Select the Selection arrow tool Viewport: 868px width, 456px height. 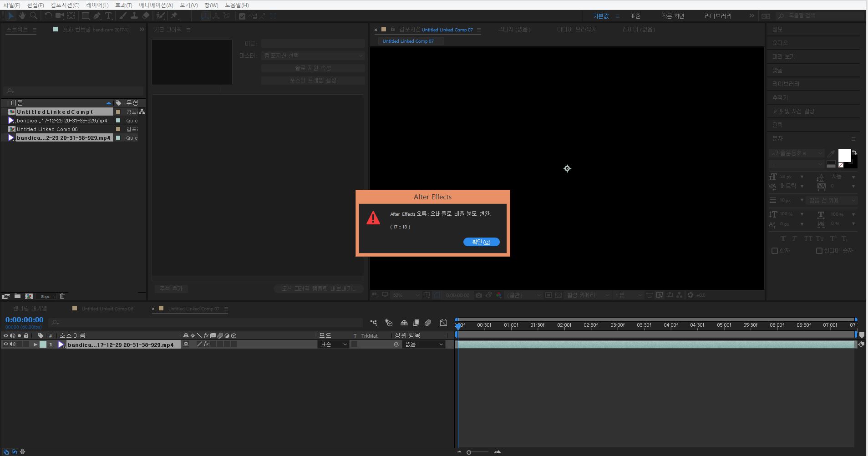pyautogui.click(x=11, y=16)
